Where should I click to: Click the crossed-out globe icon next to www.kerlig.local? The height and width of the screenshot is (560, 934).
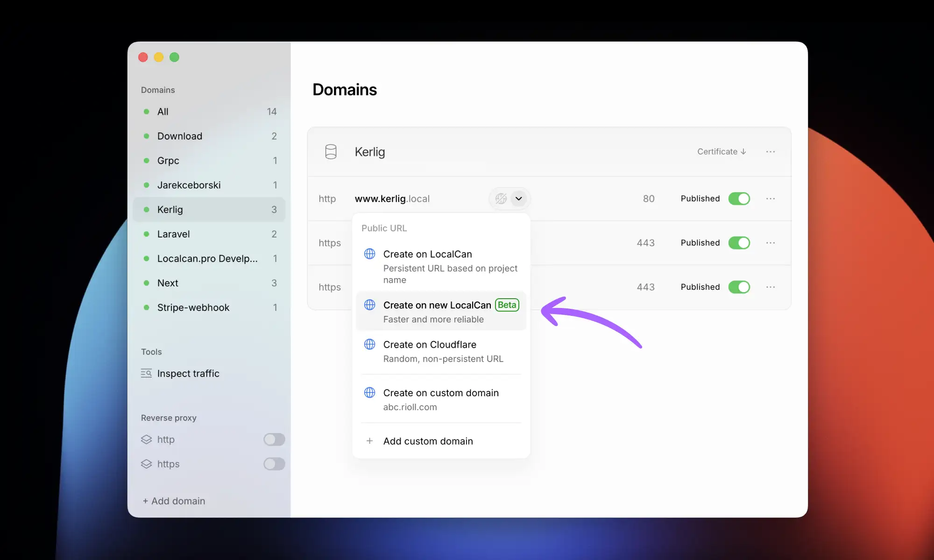[501, 199]
